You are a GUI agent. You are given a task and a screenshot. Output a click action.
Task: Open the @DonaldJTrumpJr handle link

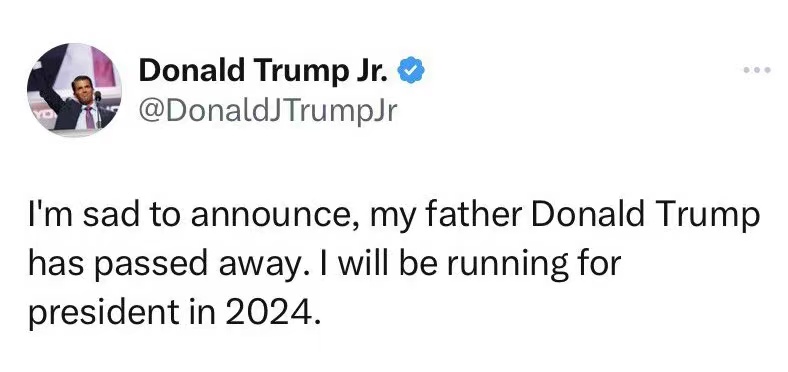point(268,111)
